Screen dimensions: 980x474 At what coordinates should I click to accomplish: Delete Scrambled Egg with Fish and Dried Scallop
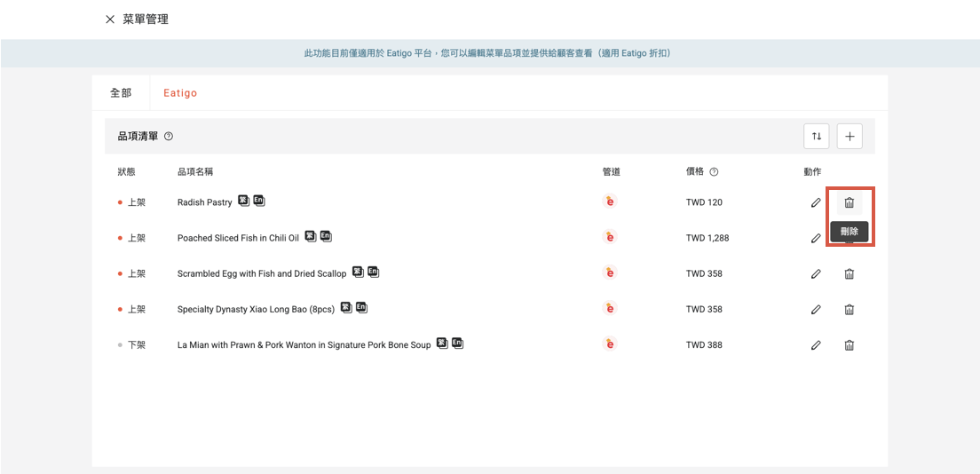pos(849,273)
